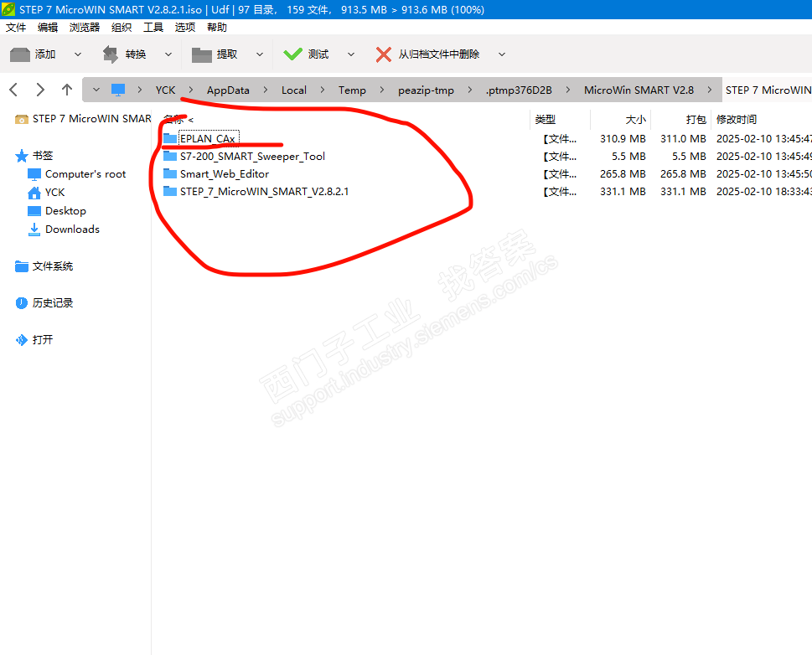Expand the 转换 dropdown arrow
The width and height of the screenshot is (812, 655).
[x=168, y=54]
